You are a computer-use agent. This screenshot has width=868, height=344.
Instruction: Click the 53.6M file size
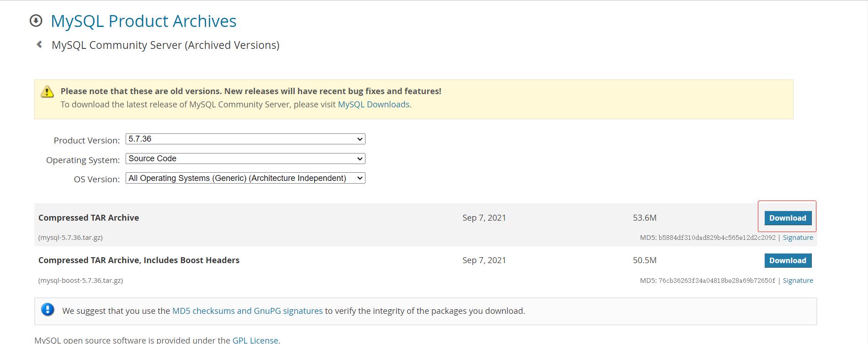(645, 218)
